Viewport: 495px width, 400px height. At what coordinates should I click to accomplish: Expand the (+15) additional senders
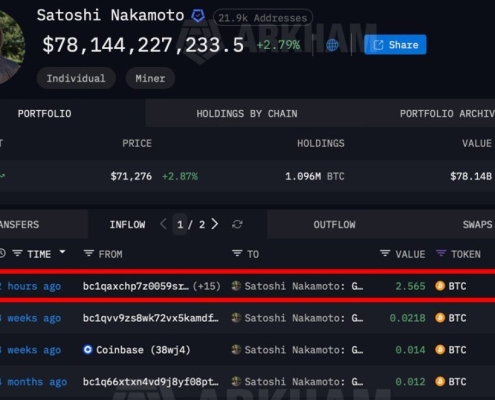(x=207, y=286)
